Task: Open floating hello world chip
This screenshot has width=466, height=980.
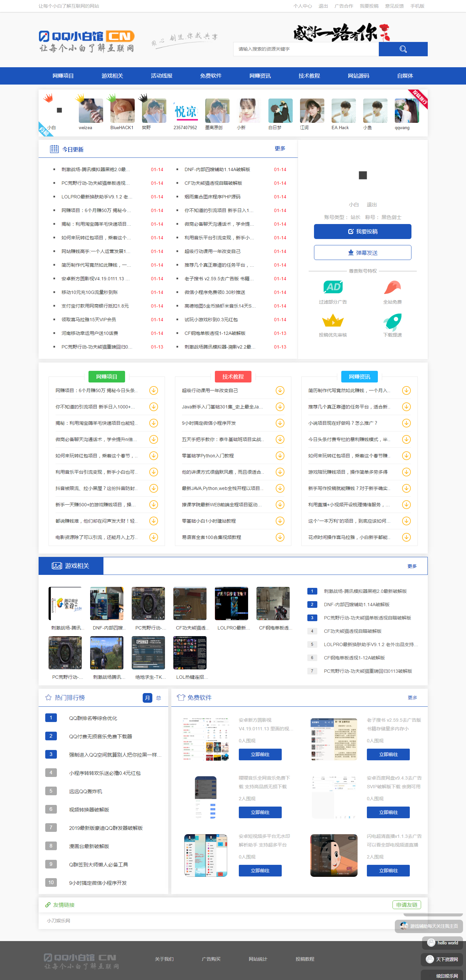Action: (x=442, y=943)
